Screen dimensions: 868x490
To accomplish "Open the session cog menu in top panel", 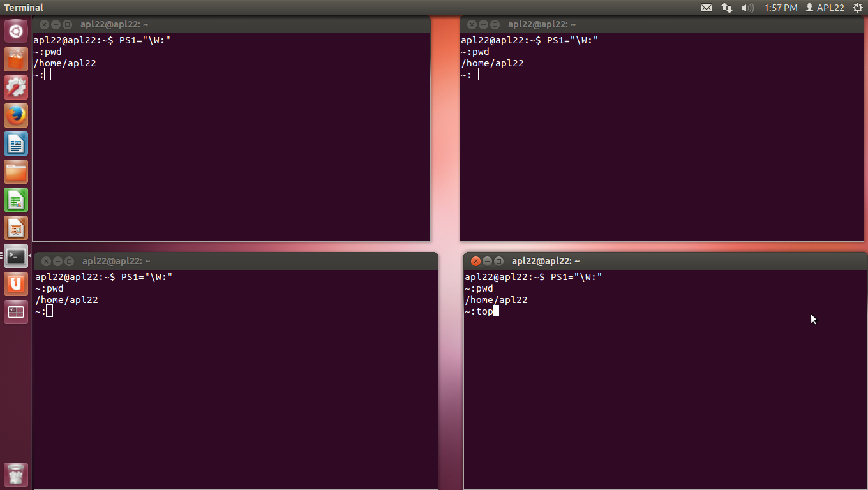I will 858,8.
